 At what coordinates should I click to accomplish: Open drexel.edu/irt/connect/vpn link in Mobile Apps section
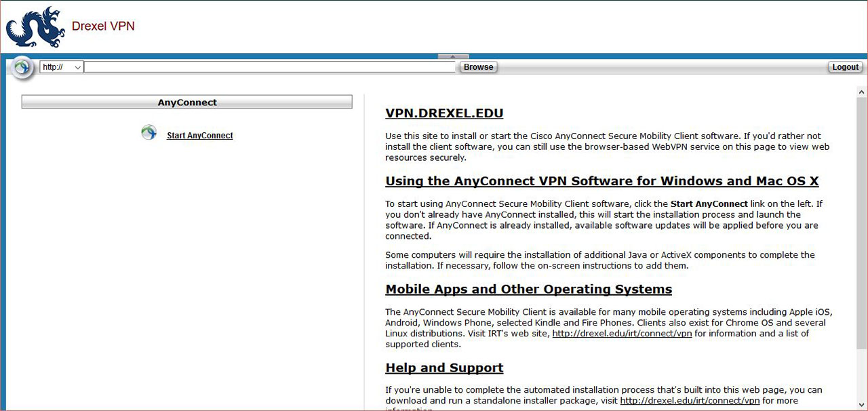(x=622, y=334)
